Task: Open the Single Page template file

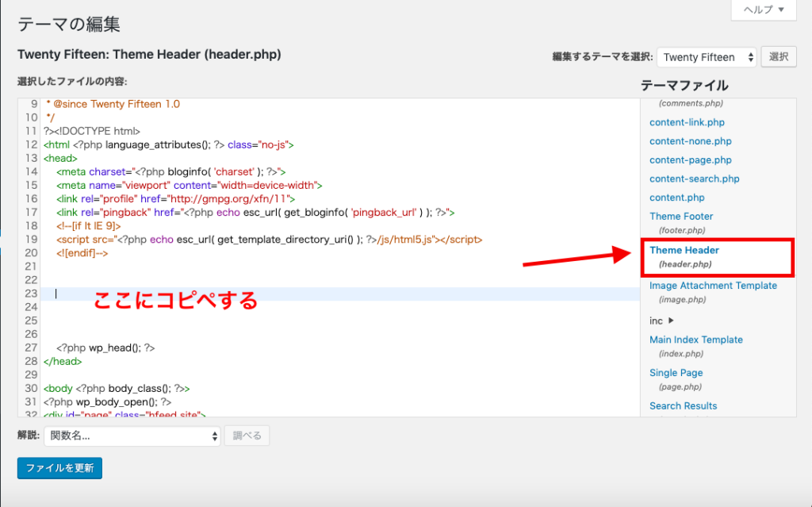Action: coord(676,373)
